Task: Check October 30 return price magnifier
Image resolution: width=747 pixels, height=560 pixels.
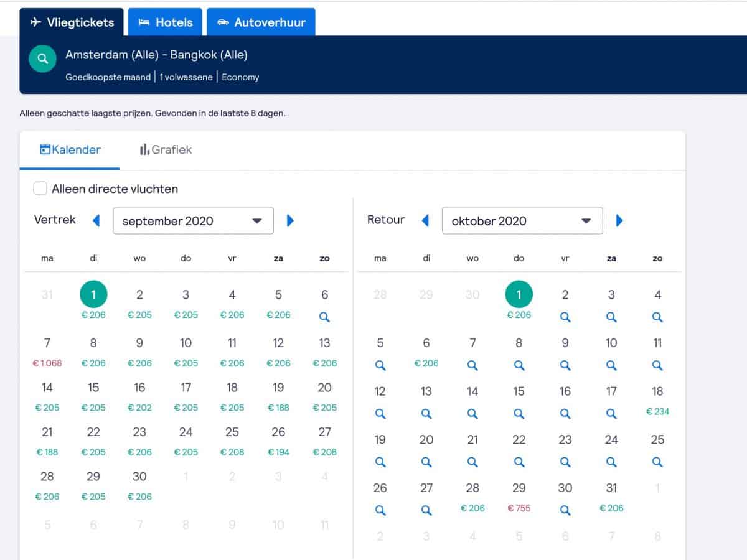Action: click(565, 511)
